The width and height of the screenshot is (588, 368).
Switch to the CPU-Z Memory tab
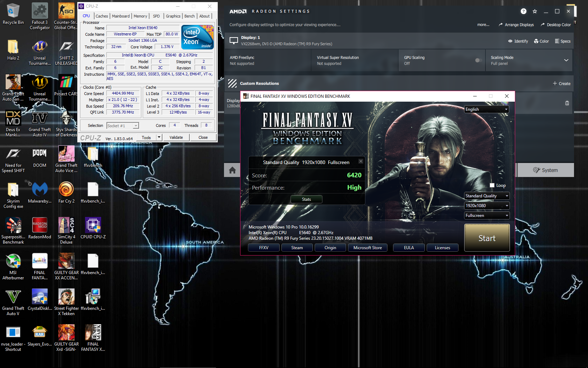coord(140,16)
